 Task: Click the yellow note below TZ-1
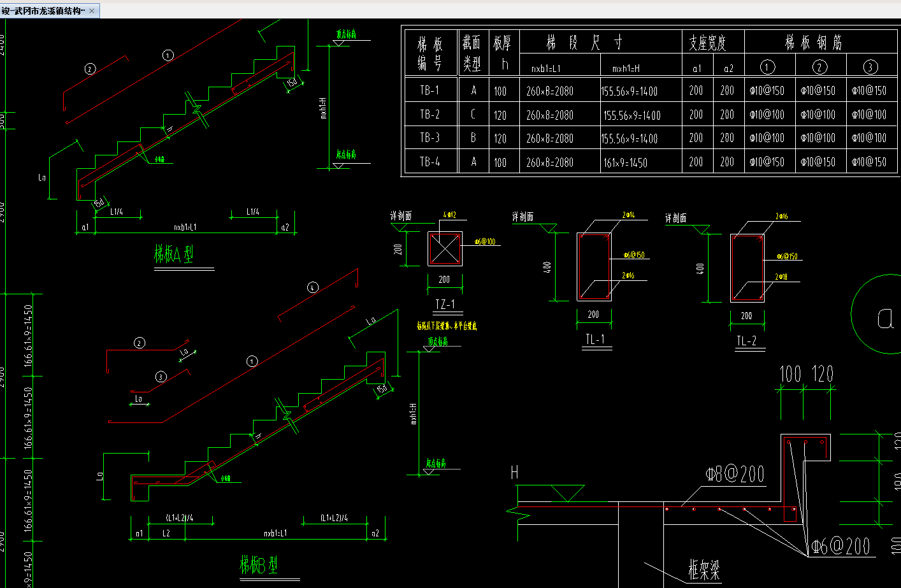coord(447,326)
